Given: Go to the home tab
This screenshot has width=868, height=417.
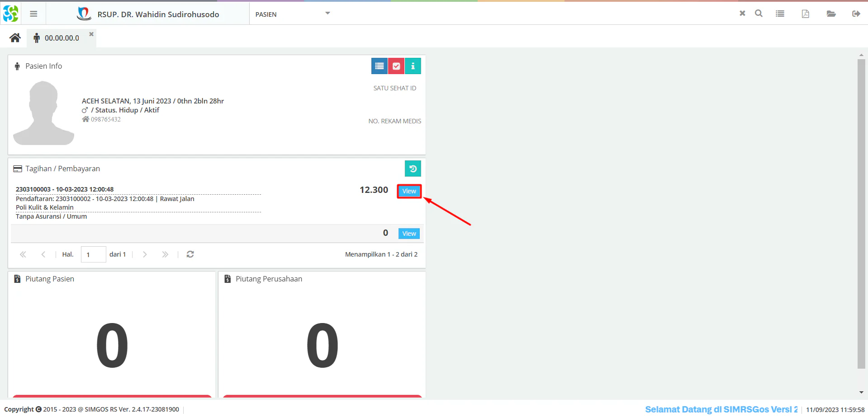Looking at the screenshot, I should [15, 37].
